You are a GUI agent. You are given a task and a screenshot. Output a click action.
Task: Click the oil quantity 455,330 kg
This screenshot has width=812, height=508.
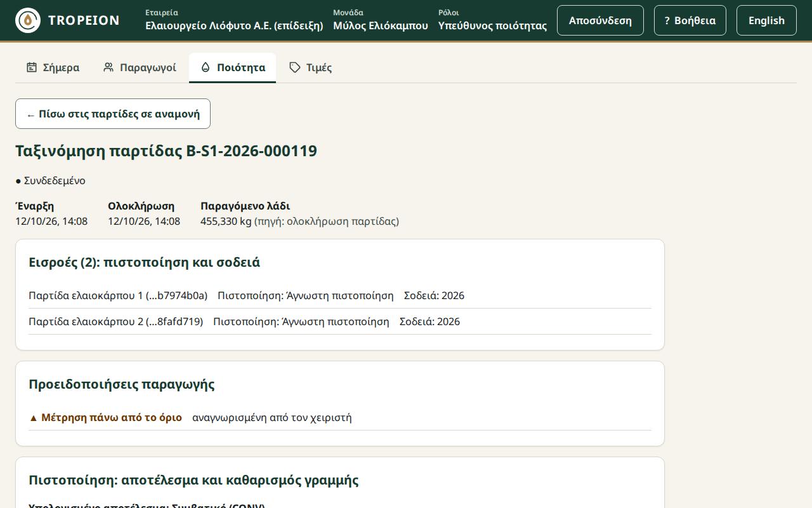[x=226, y=222]
